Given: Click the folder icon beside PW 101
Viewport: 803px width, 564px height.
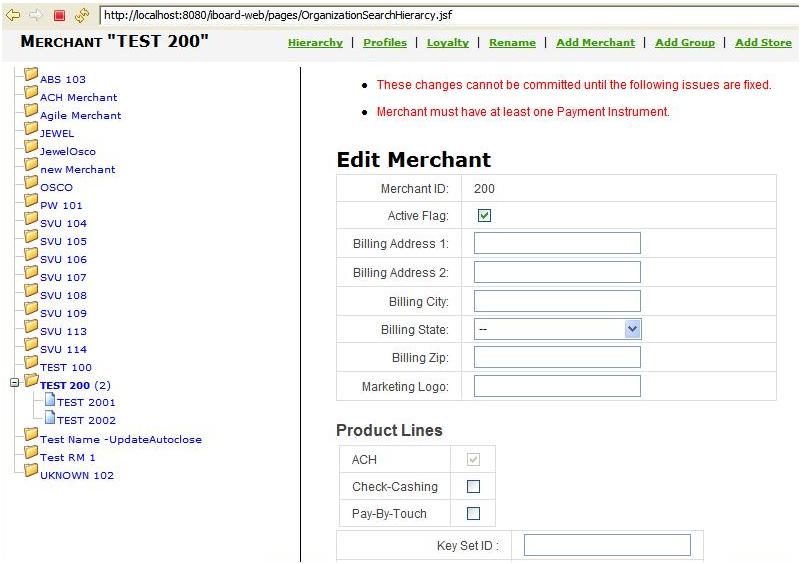Looking at the screenshot, I should coord(31,200).
